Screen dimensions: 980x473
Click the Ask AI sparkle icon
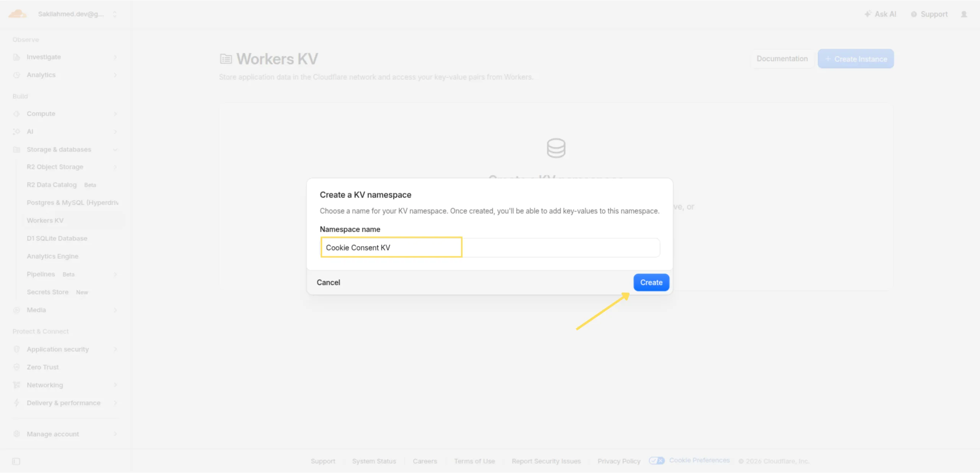868,14
